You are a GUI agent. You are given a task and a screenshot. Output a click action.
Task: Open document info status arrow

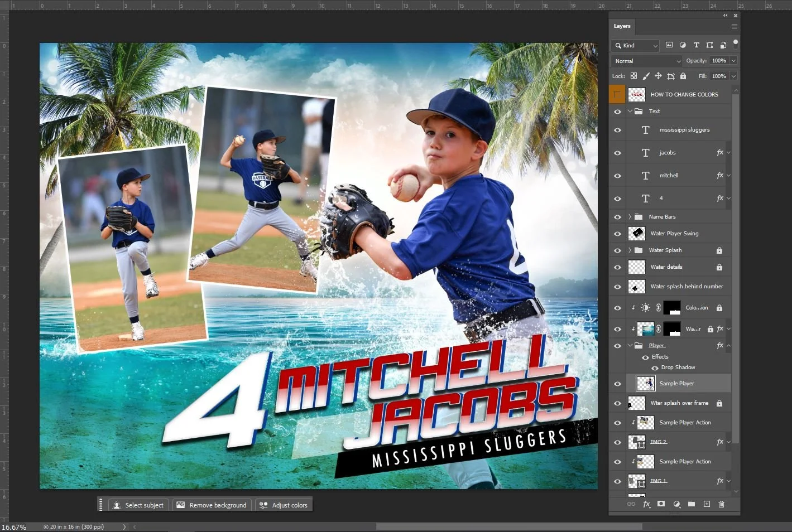[x=124, y=527]
